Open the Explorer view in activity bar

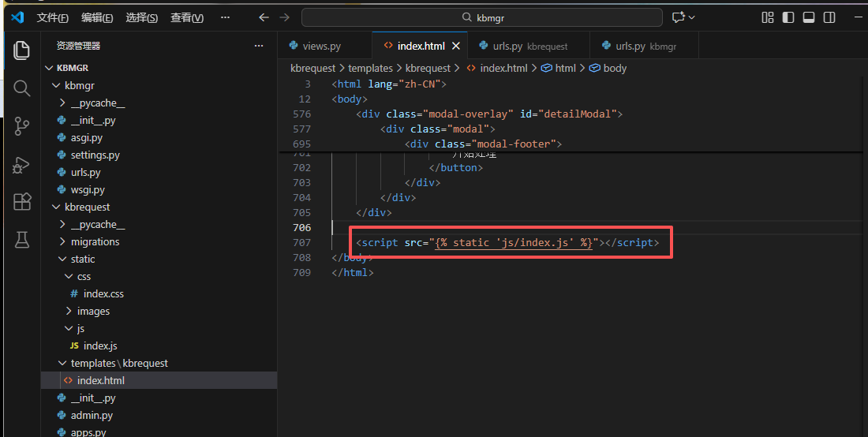pos(21,50)
